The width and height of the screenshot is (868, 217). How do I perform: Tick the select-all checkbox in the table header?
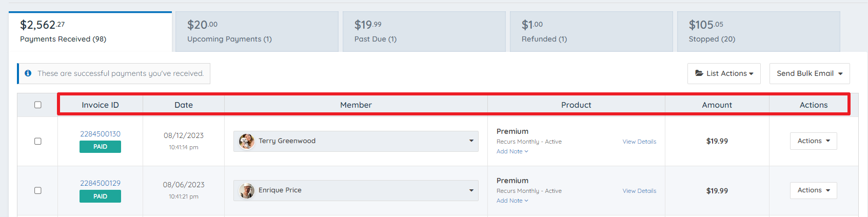click(x=38, y=105)
